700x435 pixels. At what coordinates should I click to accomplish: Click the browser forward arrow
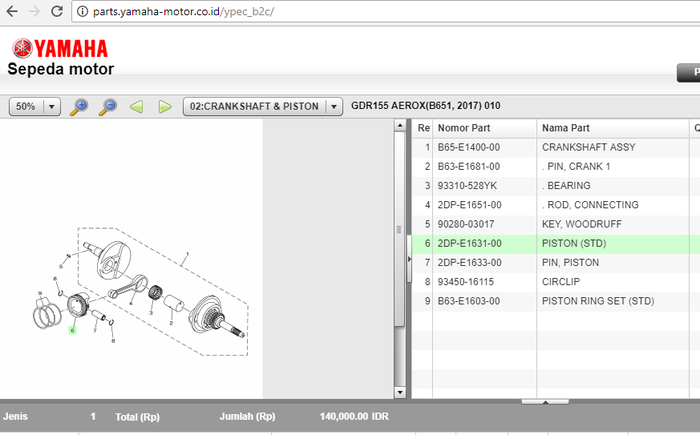point(35,12)
